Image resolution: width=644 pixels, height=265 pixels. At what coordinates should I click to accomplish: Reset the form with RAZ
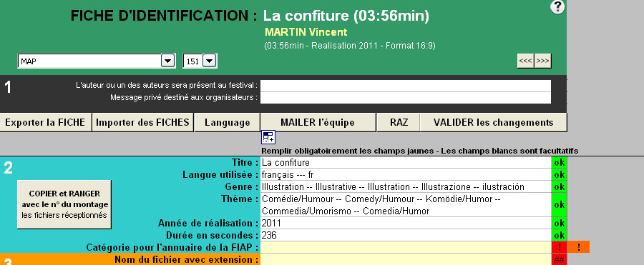click(x=399, y=122)
